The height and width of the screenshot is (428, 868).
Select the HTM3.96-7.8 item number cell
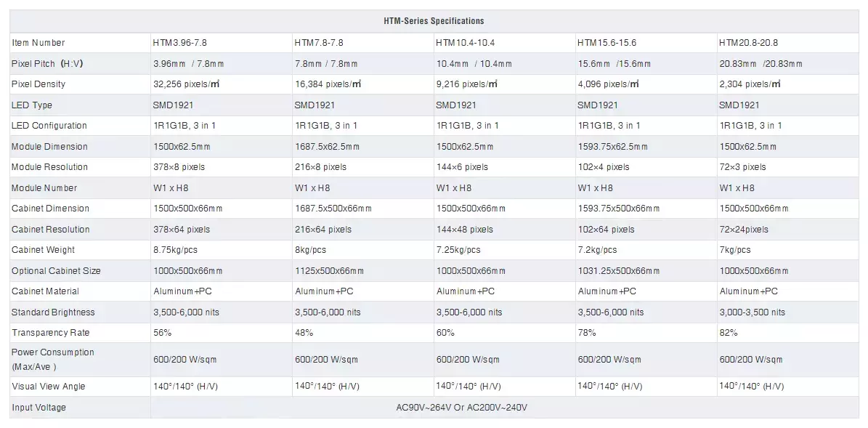point(221,43)
